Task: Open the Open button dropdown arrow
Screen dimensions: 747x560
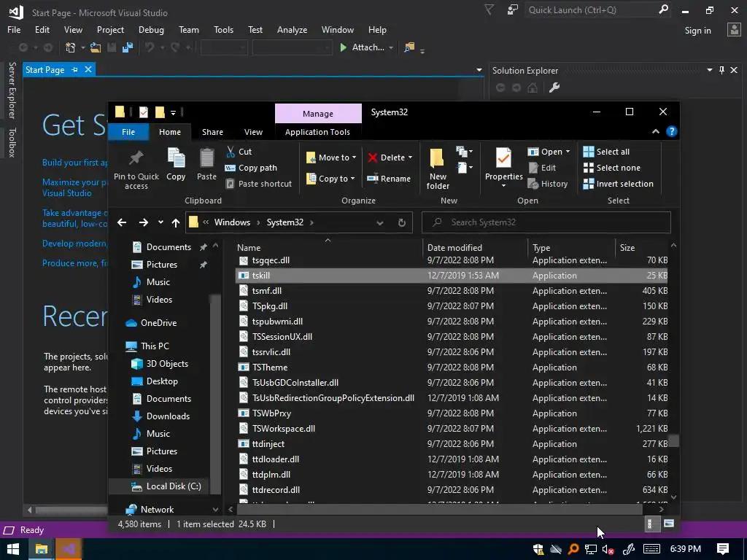Action: [568, 152]
